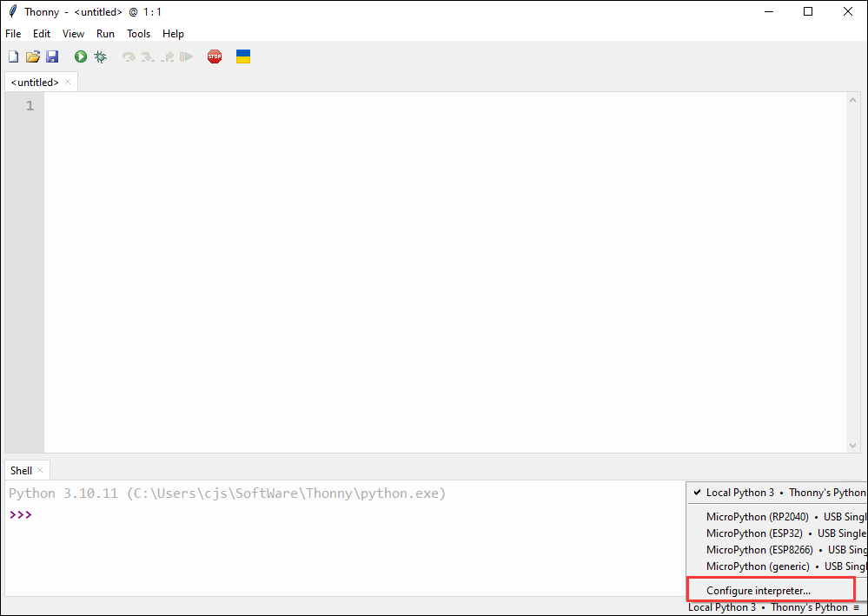Run current script with green play icon

click(81, 56)
